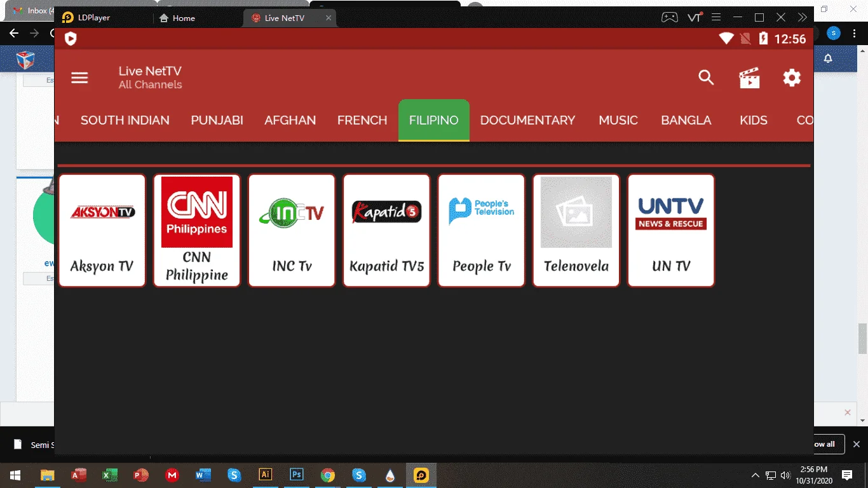
Task: Click the VT icon in LDPlayer title bar
Action: click(x=695, y=18)
